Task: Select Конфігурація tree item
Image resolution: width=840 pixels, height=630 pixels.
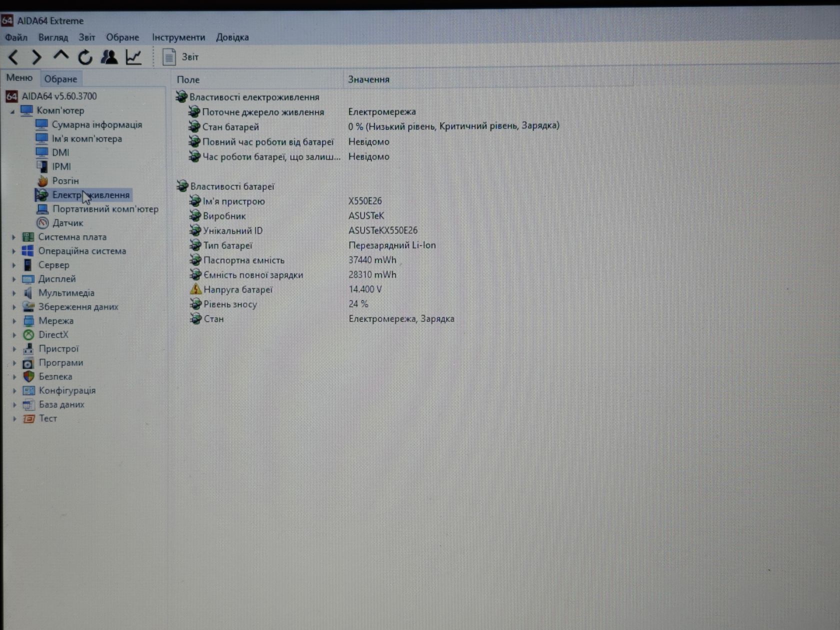Action: (x=67, y=390)
